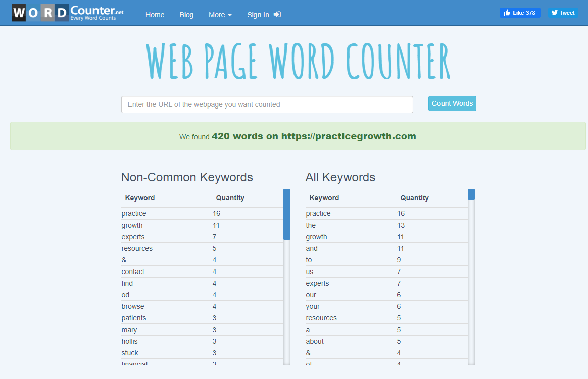
Task: Click the WordCounter.net logo
Action: tap(68, 13)
